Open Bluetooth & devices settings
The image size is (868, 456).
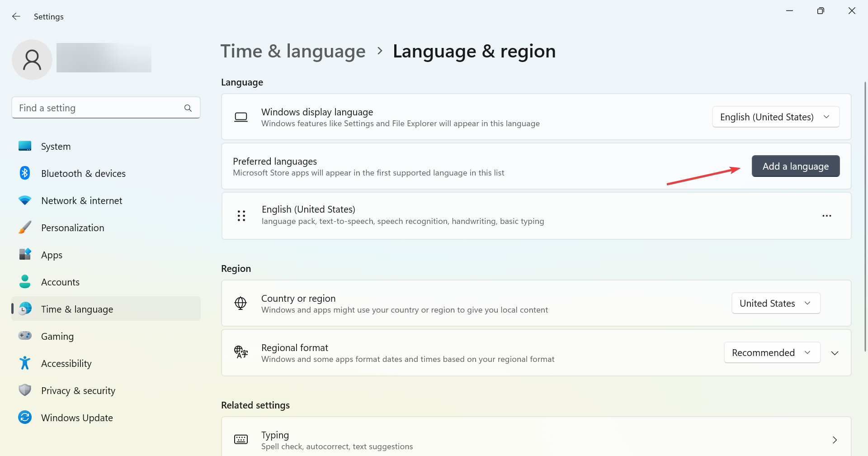point(106,173)
